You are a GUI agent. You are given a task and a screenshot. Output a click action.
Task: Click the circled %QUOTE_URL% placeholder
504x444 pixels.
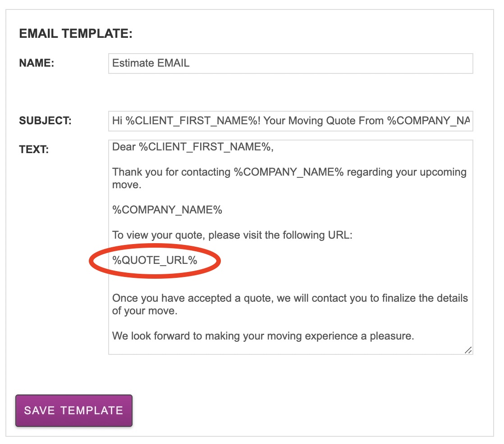pyautogui.click(x=155, y=260)
